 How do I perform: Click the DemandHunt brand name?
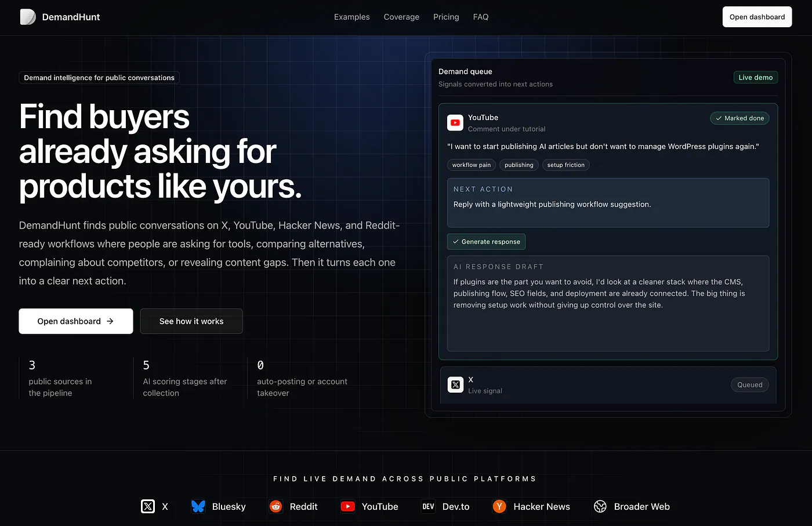click(71, 17)
